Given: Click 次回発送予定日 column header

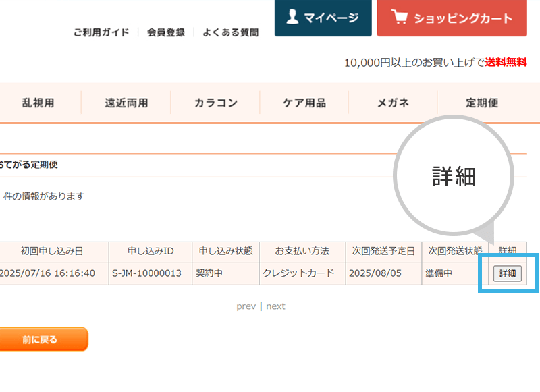Looking at the screenshot, I should point(383,251).
